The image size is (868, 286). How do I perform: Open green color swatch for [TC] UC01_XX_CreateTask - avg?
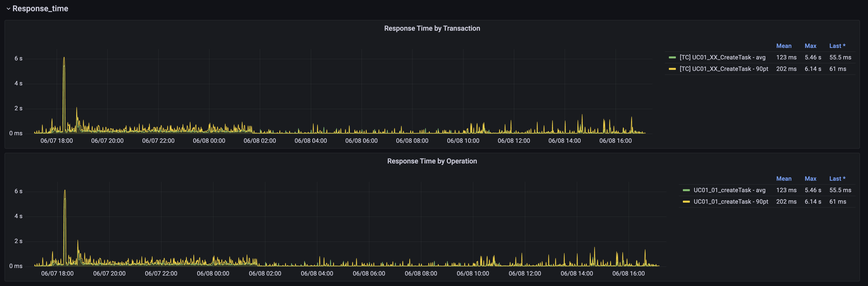point(672,58)
